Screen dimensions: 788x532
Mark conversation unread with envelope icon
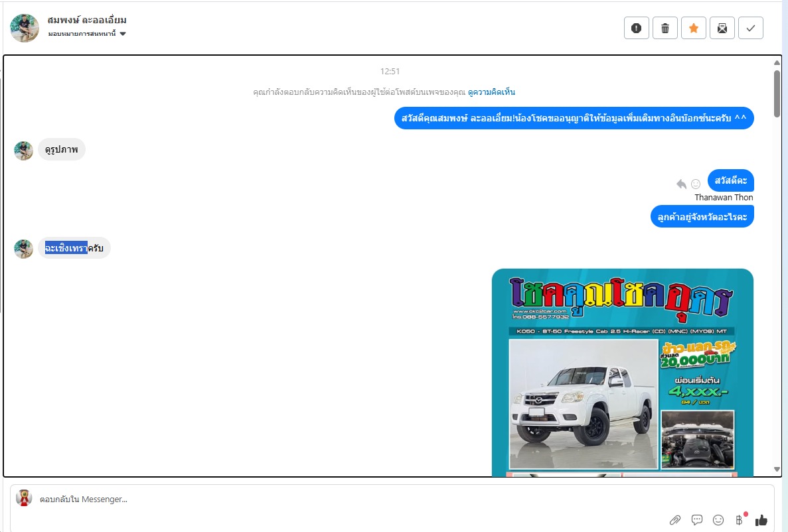[x=722, y=28]
